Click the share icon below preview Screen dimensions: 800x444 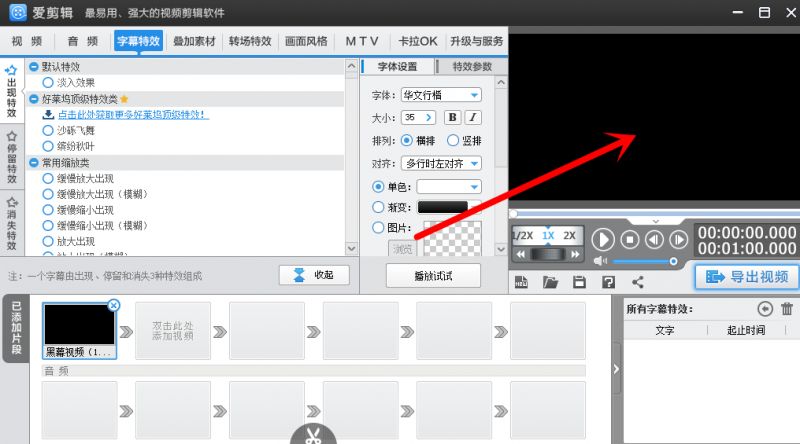pyautogui.click(x=637, y=283)
